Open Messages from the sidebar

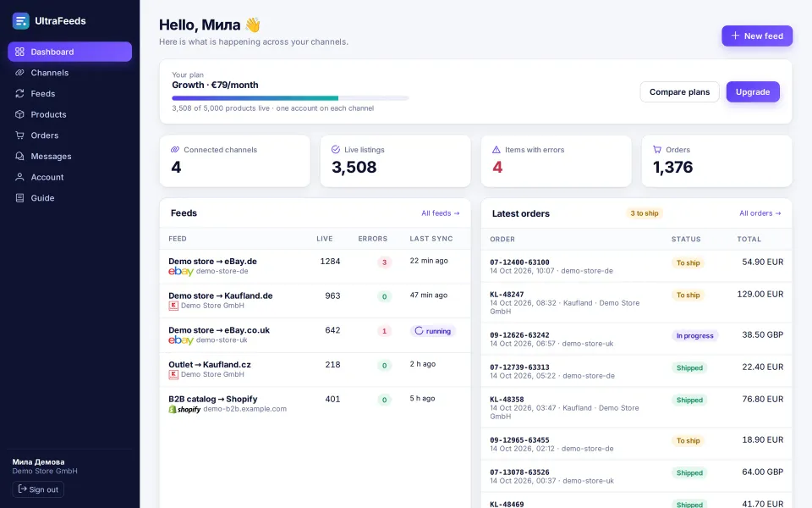[x=70, y=156]
